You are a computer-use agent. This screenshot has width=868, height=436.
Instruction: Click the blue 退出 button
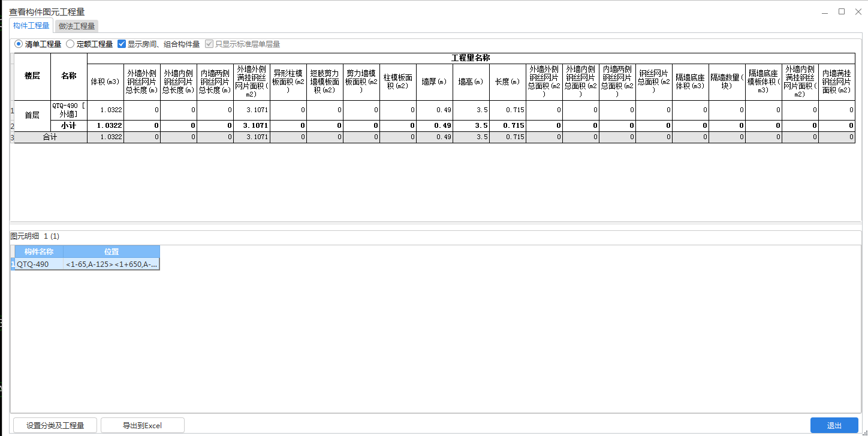(834, 425)
